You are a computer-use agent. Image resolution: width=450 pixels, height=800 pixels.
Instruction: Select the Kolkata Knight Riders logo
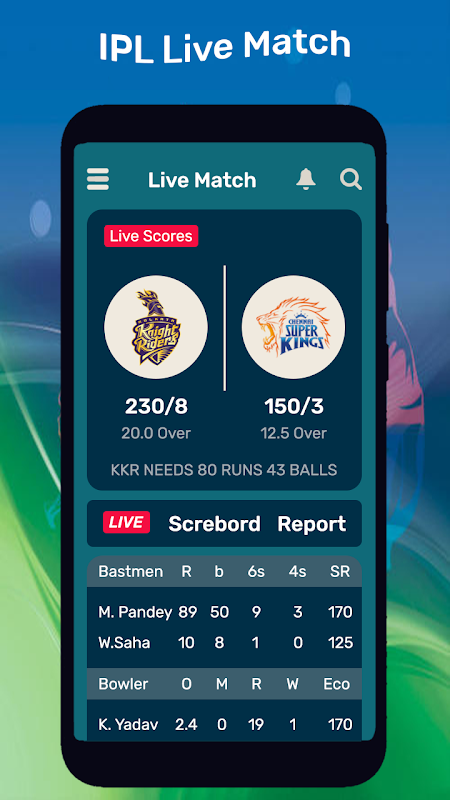point(156,327)
